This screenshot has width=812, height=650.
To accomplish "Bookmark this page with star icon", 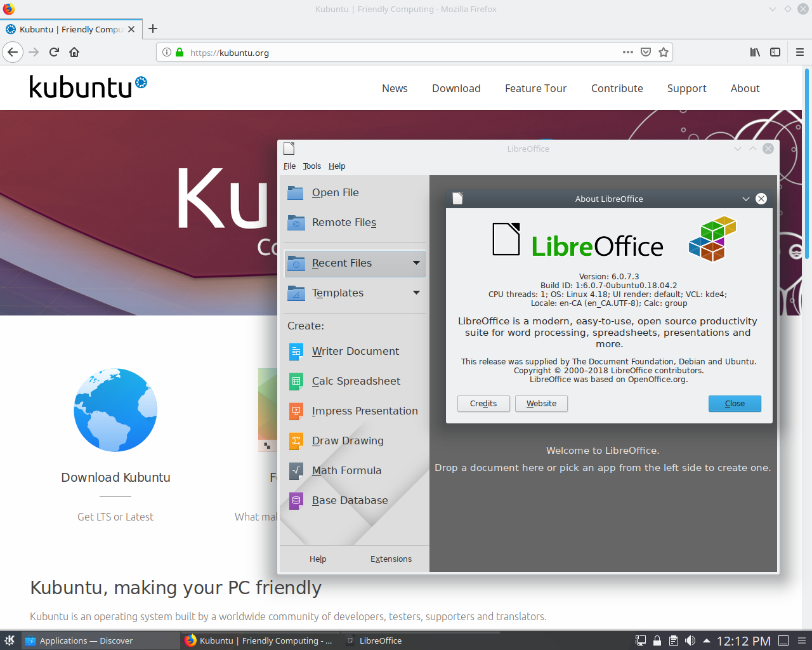I will point(664,52).
